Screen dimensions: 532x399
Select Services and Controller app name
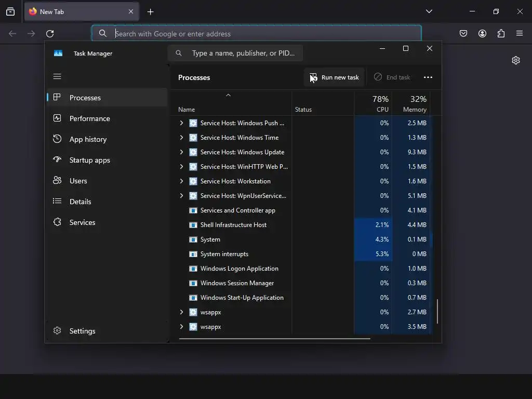click(238, 210)
